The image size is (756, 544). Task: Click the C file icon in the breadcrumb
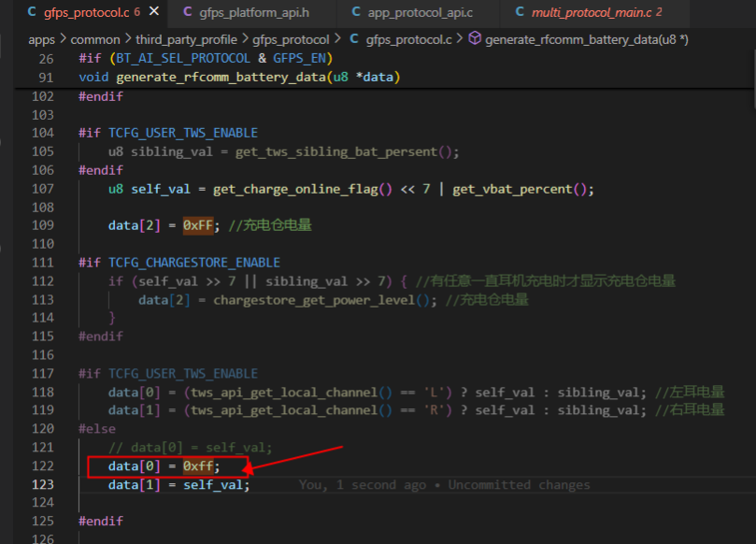pyautogui.click(x=354, y=38)
